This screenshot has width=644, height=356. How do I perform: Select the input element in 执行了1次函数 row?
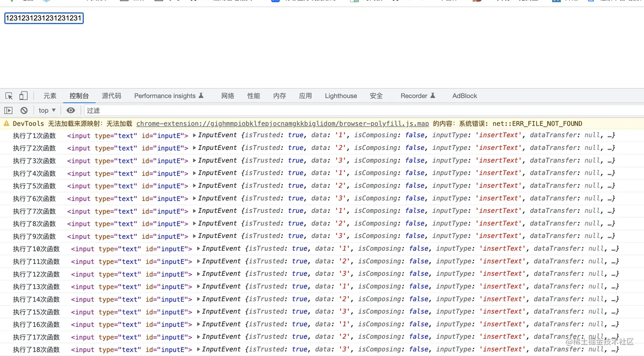[128, 136]
